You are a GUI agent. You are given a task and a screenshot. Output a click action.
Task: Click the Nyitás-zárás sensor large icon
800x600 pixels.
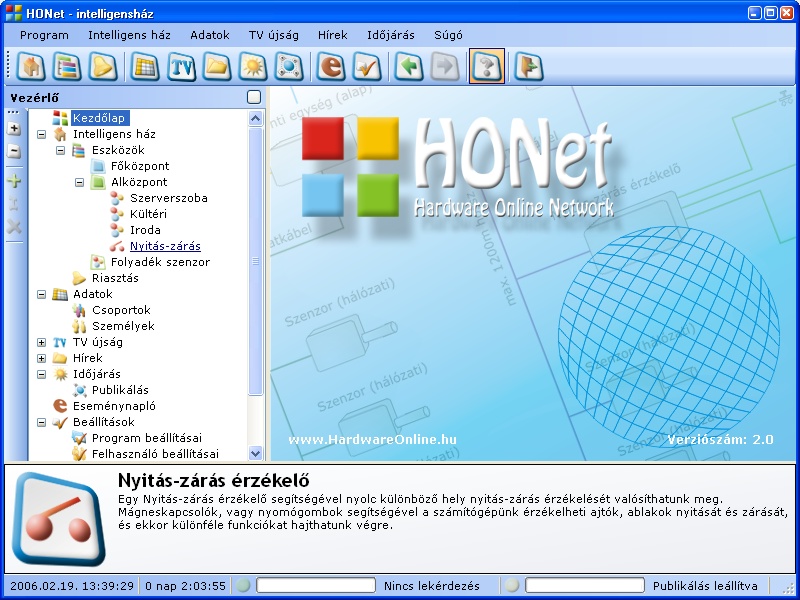(x=59, y=518)
